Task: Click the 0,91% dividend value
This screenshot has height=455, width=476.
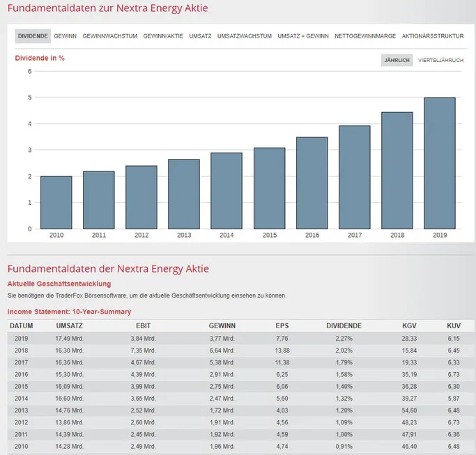Action: 344,447
